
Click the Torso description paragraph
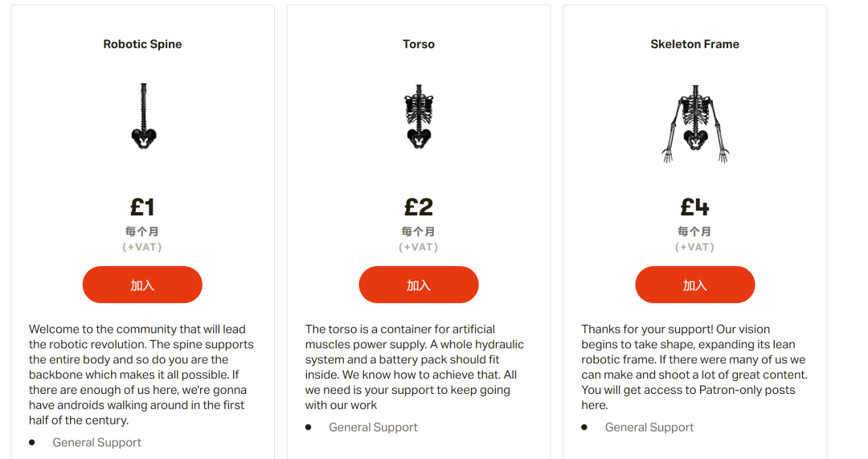pos(415,367)
